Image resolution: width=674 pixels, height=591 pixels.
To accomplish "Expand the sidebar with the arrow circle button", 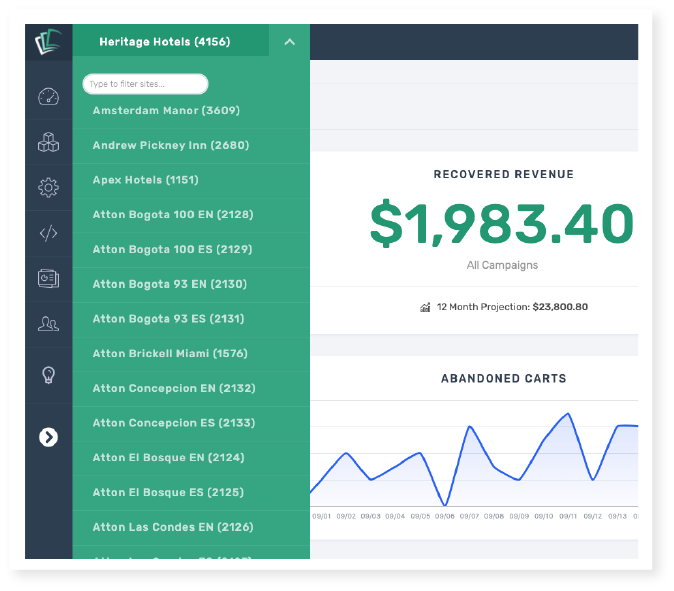I will 48,437.
